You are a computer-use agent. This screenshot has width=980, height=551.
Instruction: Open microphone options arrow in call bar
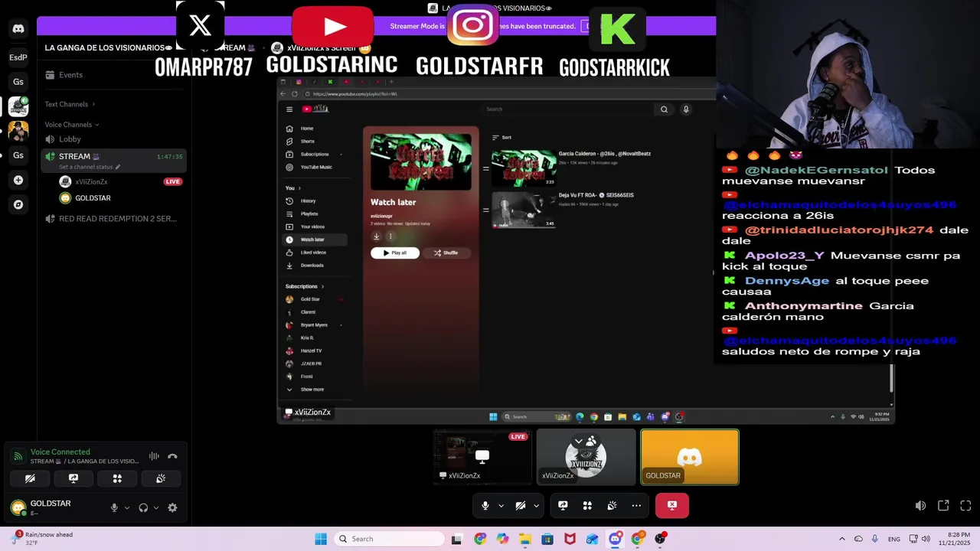501,505
